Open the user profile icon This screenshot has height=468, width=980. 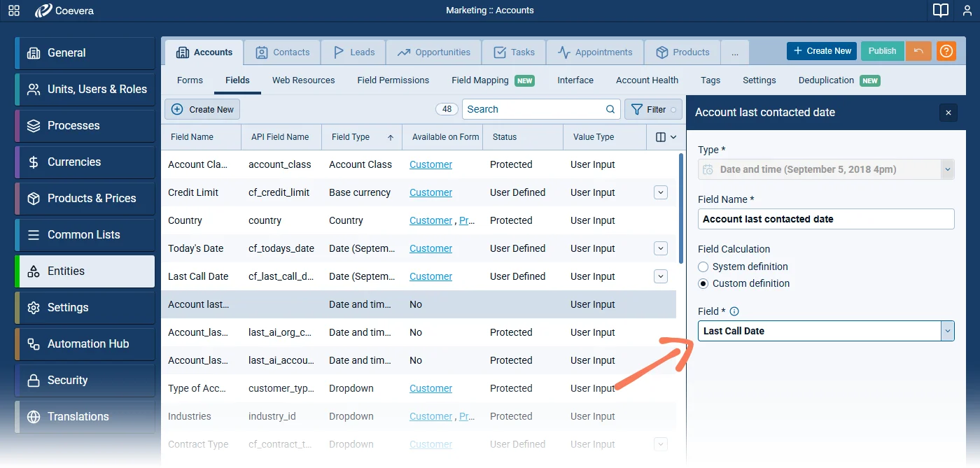coord(967,10)
